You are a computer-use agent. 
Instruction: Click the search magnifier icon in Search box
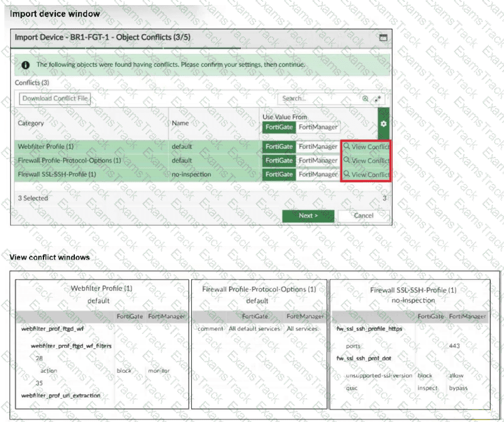366,99
